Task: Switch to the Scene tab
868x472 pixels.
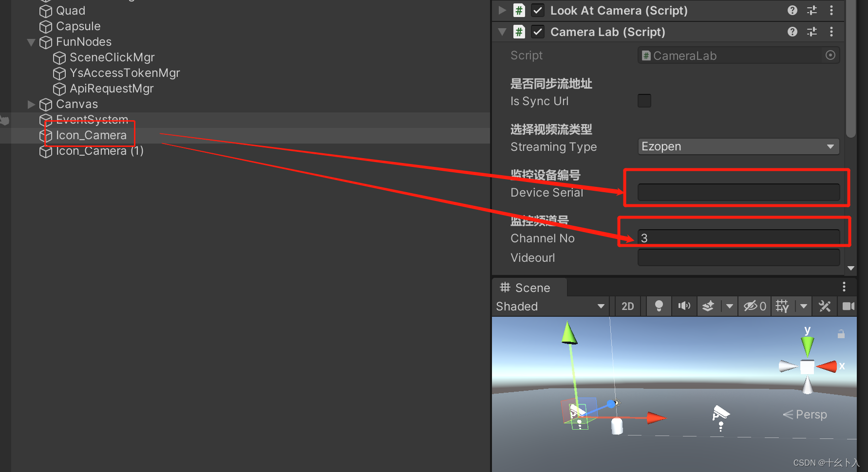Action: 529,288
